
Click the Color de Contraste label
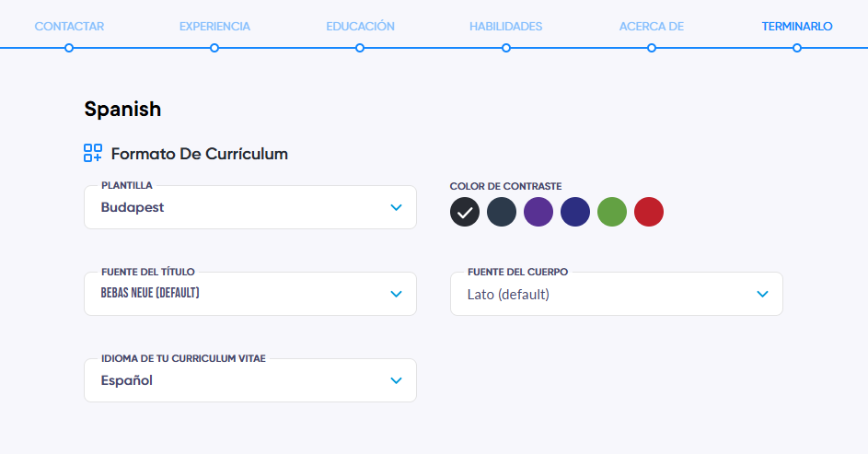[x=505, y=186]
